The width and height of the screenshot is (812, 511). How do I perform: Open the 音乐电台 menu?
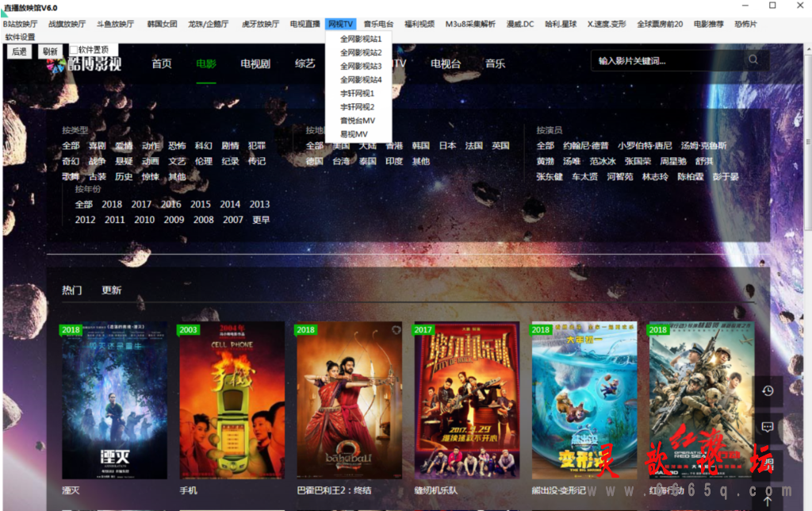pos(378,24)
